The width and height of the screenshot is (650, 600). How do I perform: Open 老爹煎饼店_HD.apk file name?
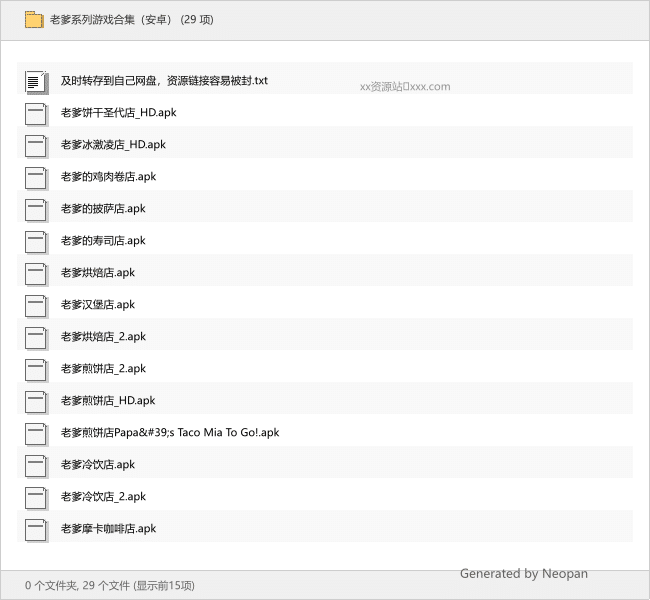coord(108,401)
